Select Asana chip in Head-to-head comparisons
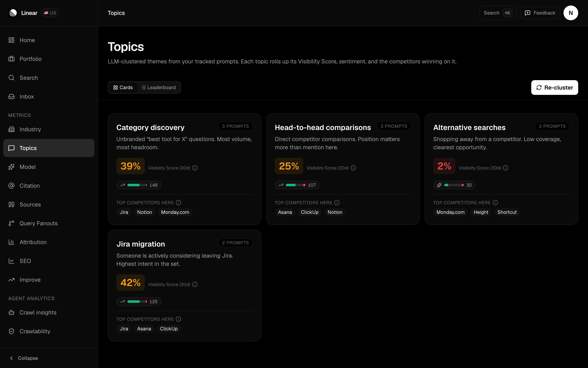This screenshot has width=588, height=368. pos(285,212)
